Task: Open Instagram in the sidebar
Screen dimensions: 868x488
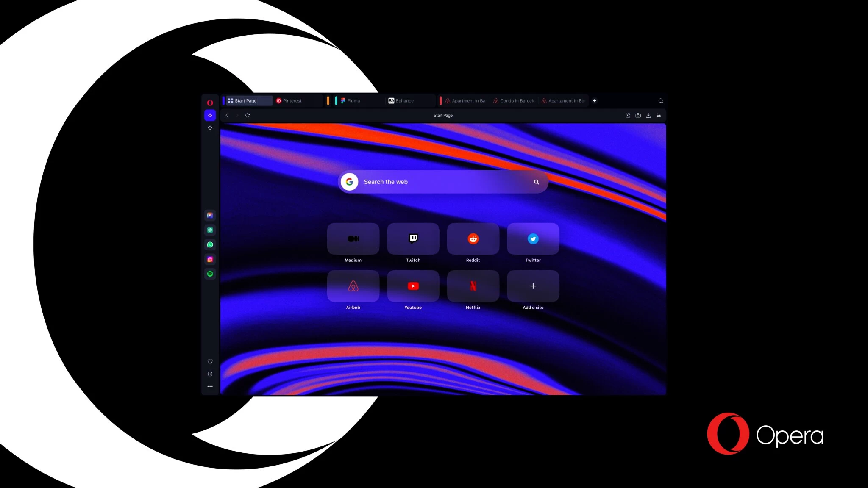Action: click(x=210, y=259)
